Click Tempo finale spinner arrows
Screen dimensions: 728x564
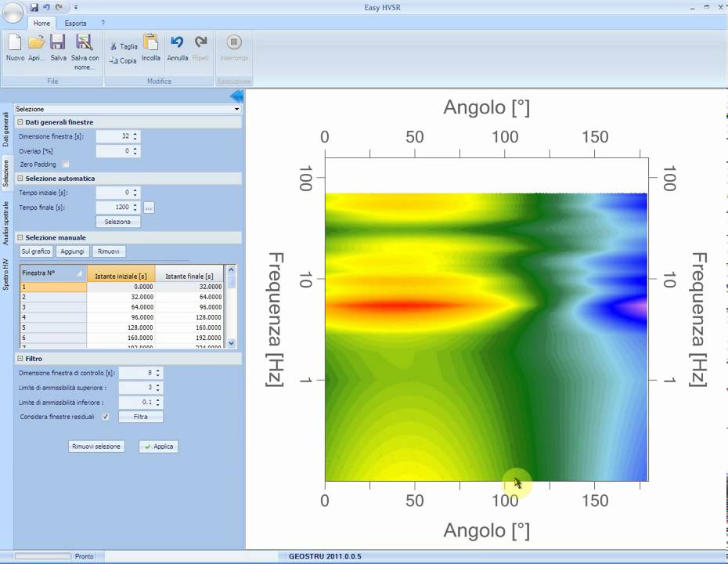(x=135, y=208)
